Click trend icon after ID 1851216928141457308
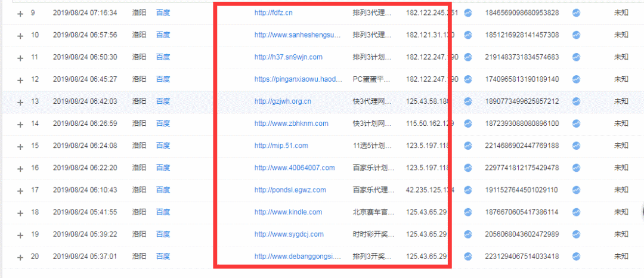 pyautogui.click(x=576, y=35)
